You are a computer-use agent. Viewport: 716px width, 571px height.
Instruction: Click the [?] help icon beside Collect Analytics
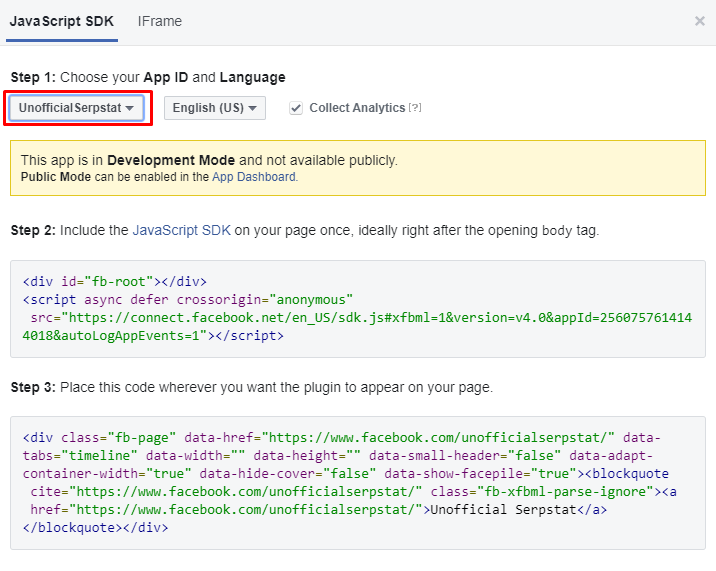[x=415, y=108]
